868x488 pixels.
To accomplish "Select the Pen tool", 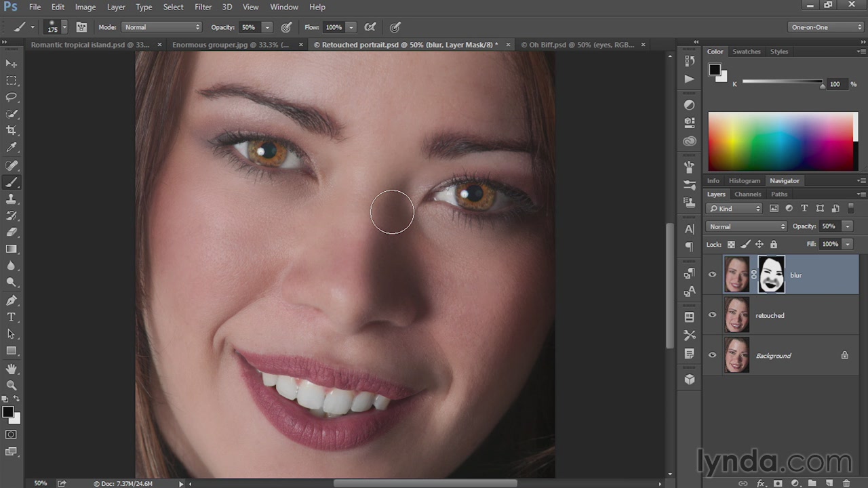I will click(x=12, y=300).
